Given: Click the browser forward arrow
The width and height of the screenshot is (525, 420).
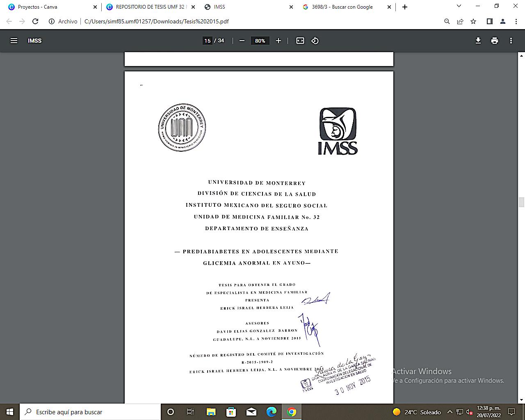Looking at the screenshot, I should (22, 21).
